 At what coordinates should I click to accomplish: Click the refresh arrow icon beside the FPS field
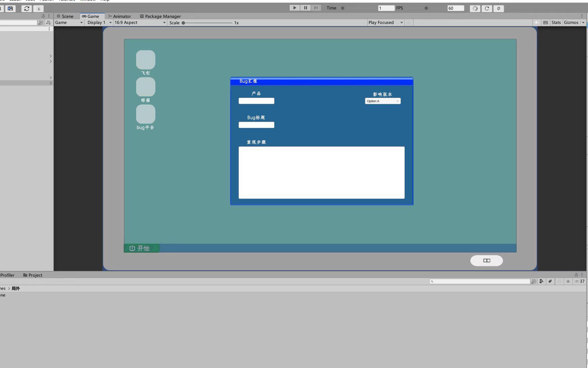coord(487,8)
